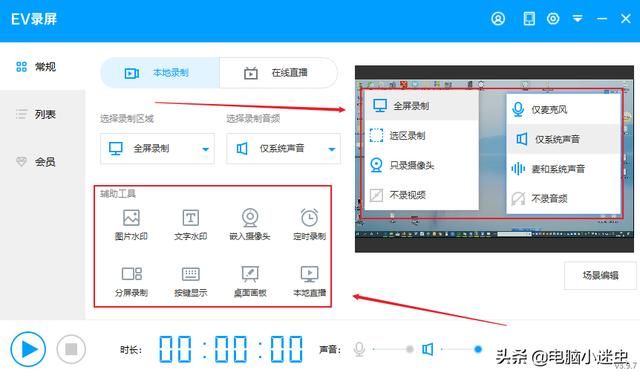The image size is (640, 376).
Task: Choose 全屏录制 in the preview list
Action: 421,106
